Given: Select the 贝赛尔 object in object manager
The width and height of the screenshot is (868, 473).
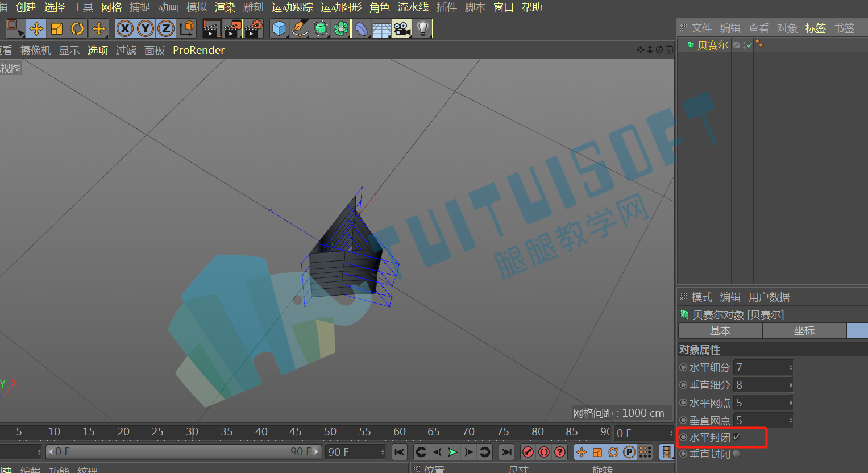Looking at the screenshot, I should coord(713,45).
